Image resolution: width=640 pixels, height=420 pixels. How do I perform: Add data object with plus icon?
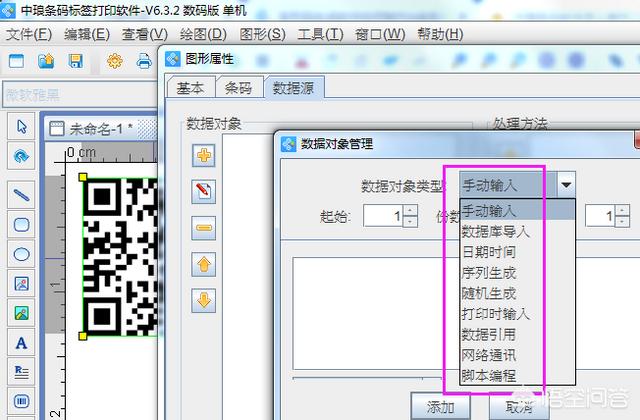[204, 155]
